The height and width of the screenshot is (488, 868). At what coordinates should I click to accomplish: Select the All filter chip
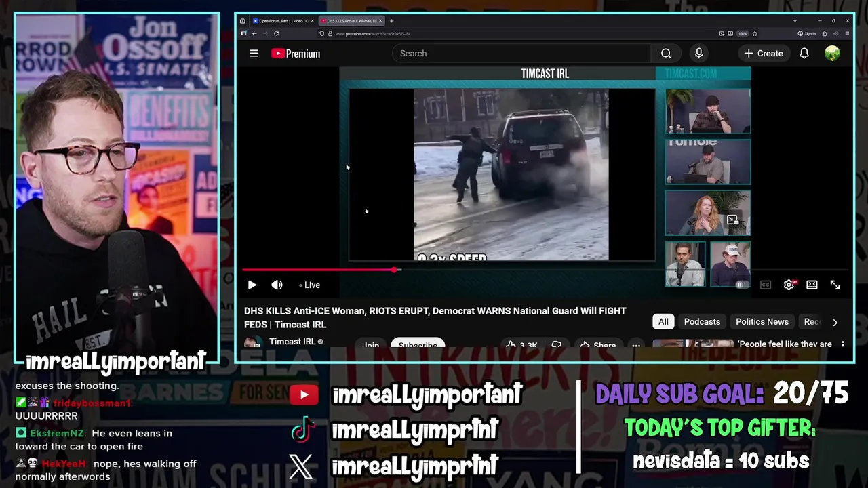pos(663,322)
